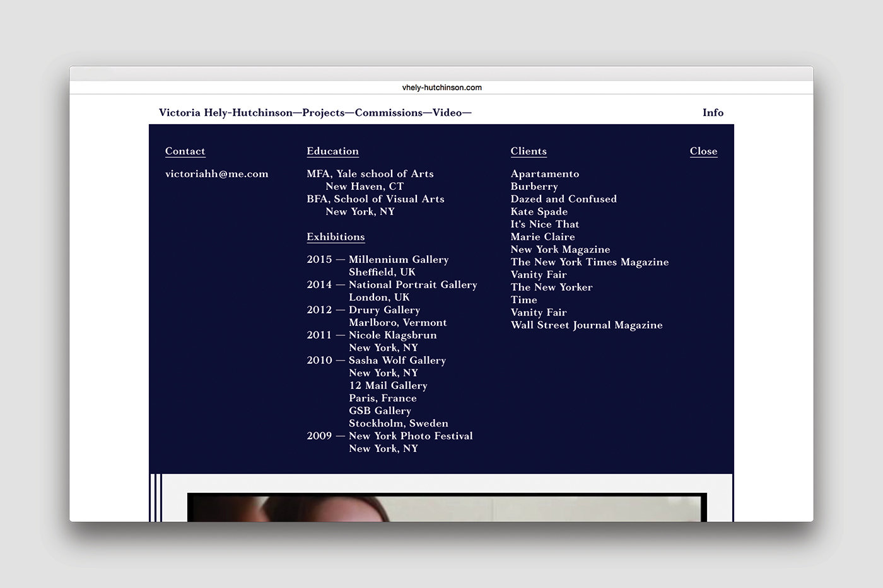Click the It's Nice That client name
Screen dimensions: 883x588
point(545,224)
